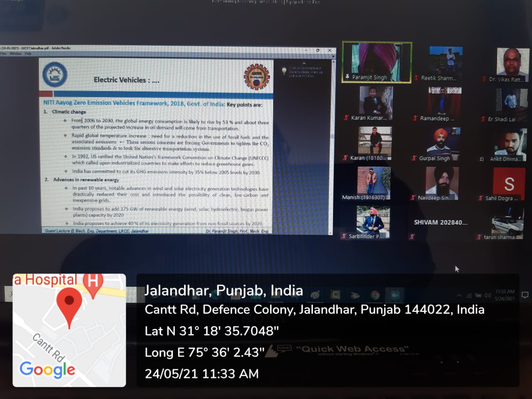This screenshot has width=532, height=399.
Task: Open the Window menu in Adobe Reader
Action: coord(15,54)
